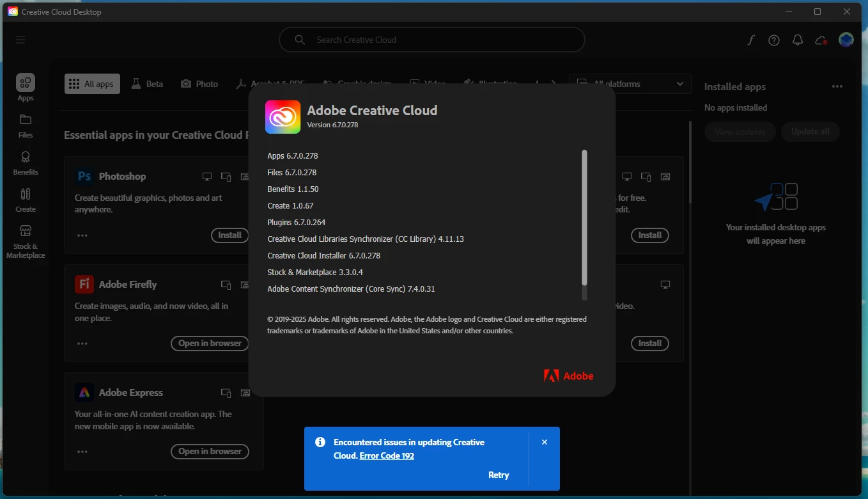Select Apps in the left sidebar
This screenshot has height=499, width=868.
[x=26, y=88]
